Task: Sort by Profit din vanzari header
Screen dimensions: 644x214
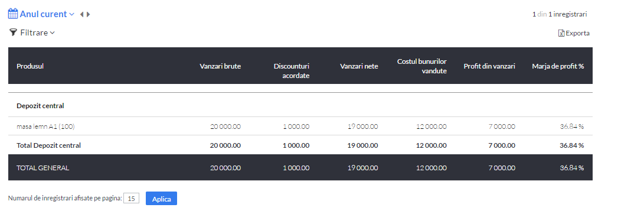Action: coord(489,66)
